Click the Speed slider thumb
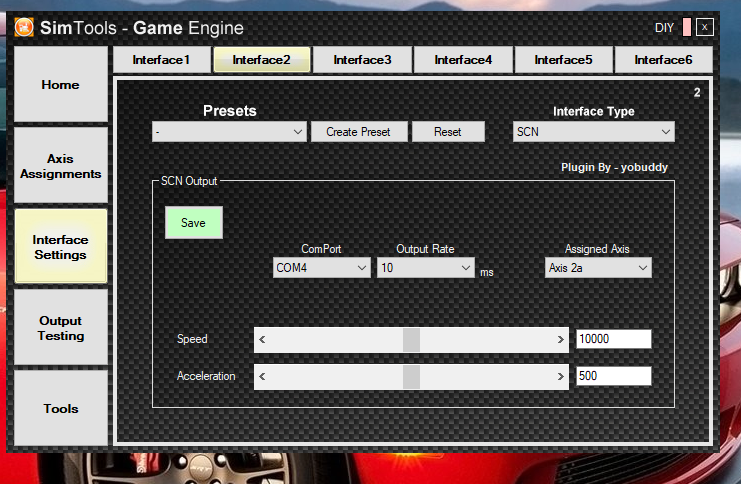This screenshot has width=741, height=484. 412,339
